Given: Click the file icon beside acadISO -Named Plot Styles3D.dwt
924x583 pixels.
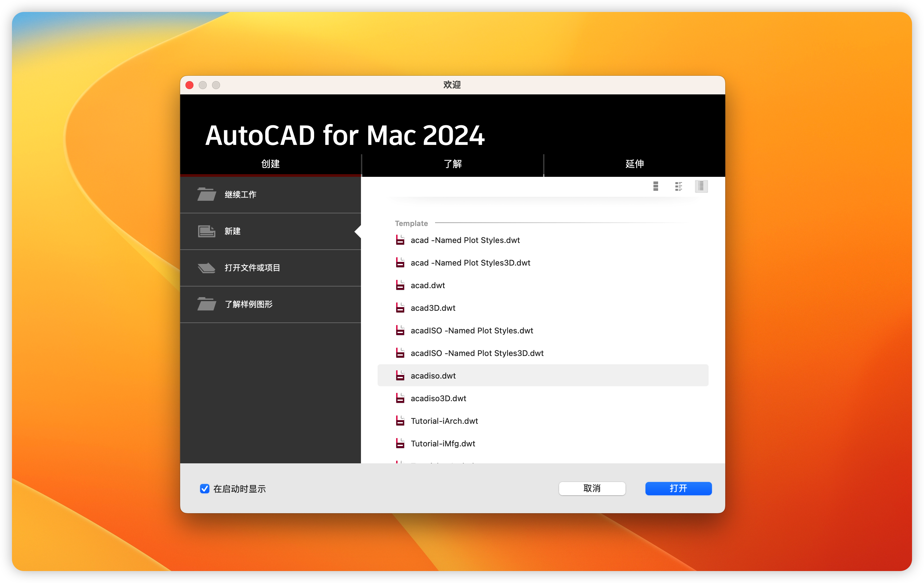Looking at the screenshot, I should click(400, 353).
